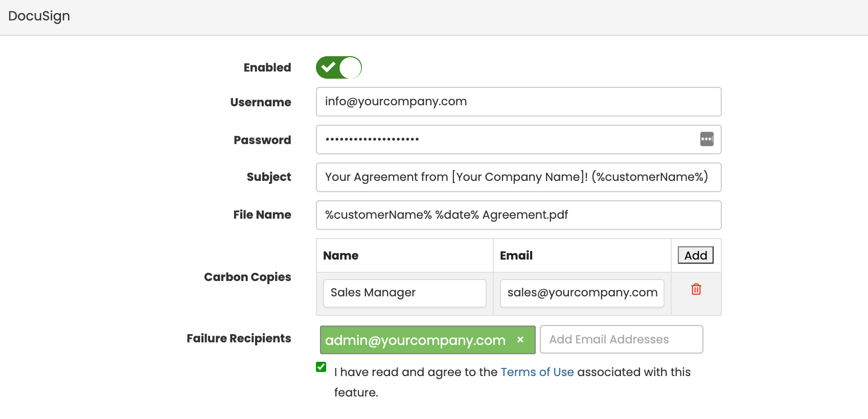Focus the Username input field

(518, 102)
